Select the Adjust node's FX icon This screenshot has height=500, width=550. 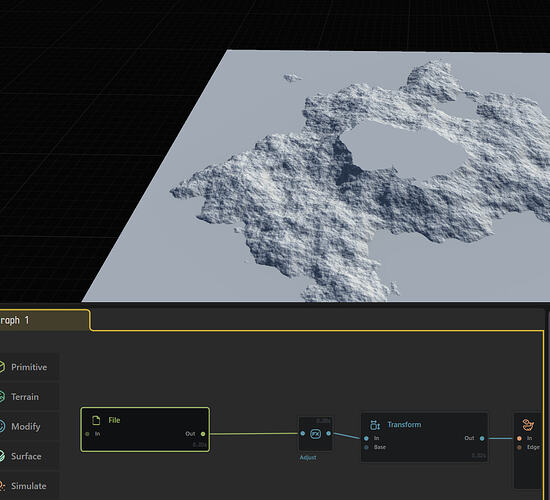(x=316, y=434)
